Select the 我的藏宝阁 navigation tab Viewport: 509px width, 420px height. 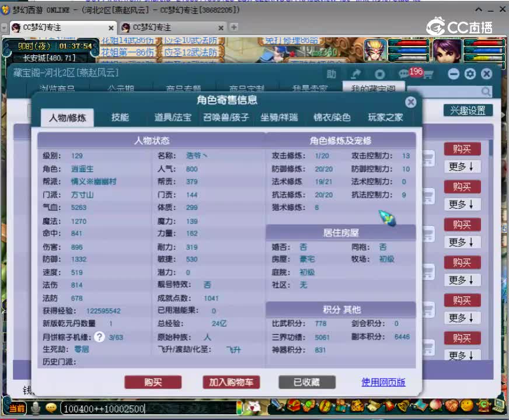click(x=374, y=87)
